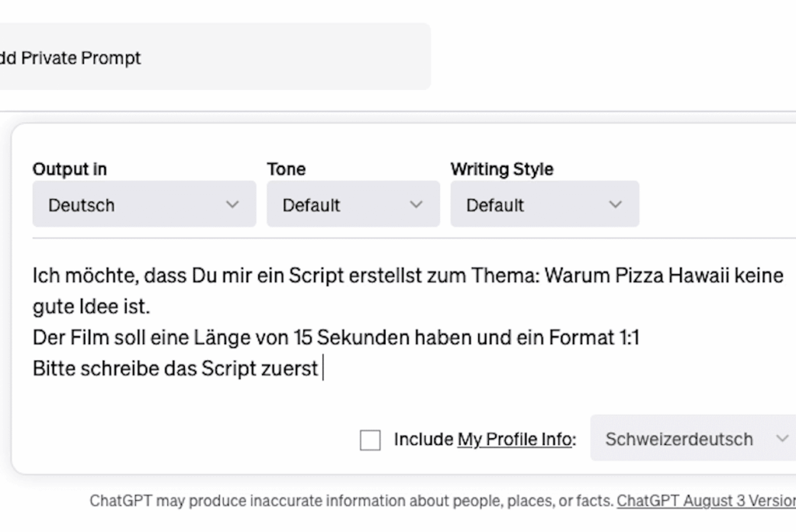Open the My Profile Info link
This screenshot has width=796, height=532.
515,440
